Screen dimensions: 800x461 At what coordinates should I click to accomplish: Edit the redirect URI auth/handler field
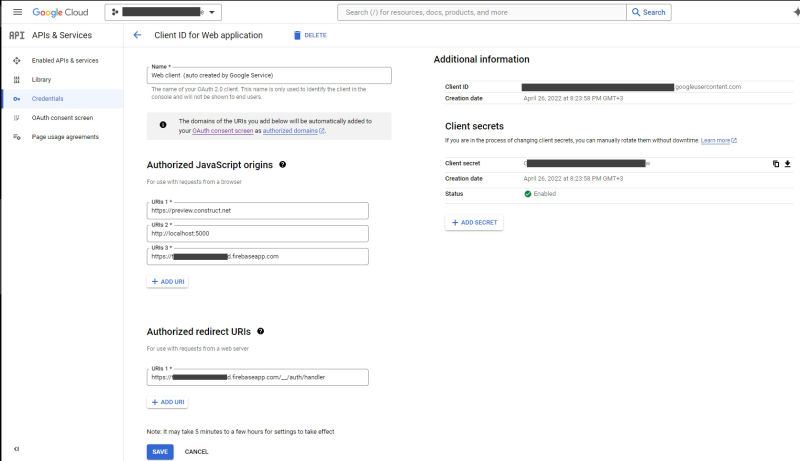[x=258, y=377]
